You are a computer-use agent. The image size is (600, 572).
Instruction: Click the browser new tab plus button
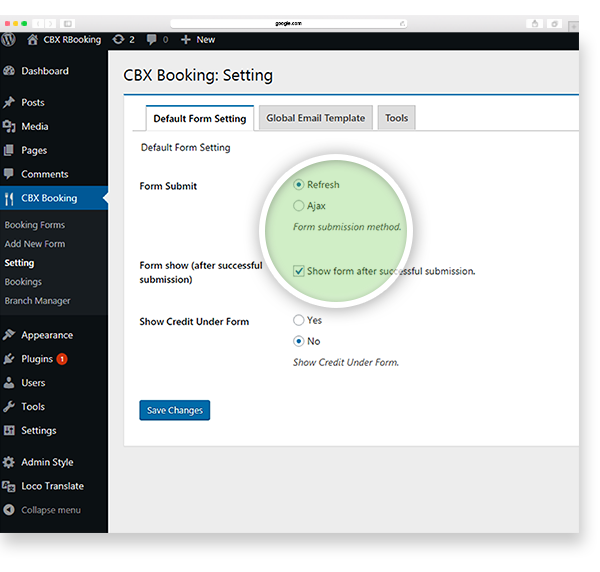(574, 27)
